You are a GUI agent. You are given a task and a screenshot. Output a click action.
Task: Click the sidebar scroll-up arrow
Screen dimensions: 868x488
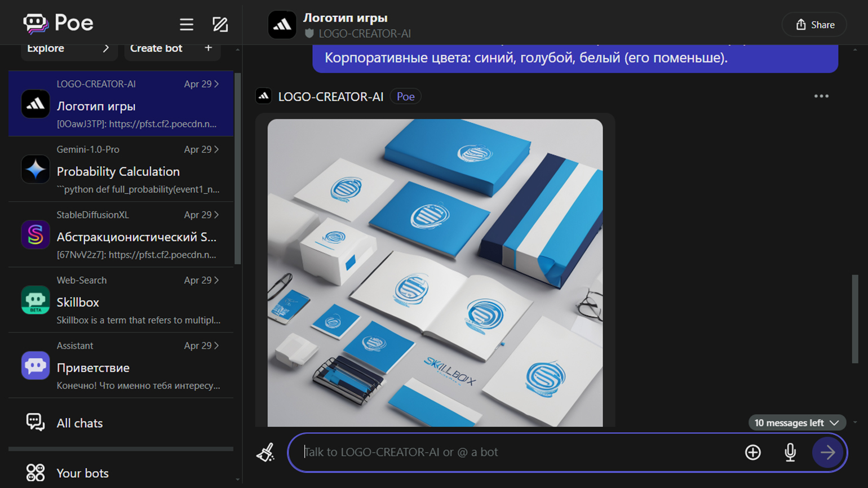237,50
